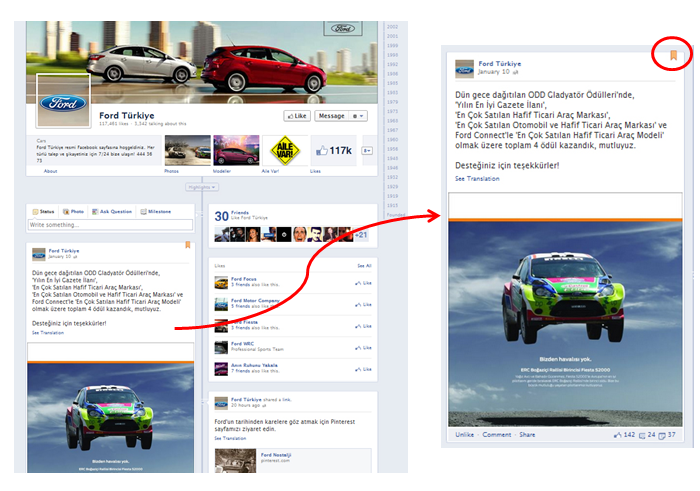Click the thumbs-up 117k Likes tile

(x=333, y=150)
